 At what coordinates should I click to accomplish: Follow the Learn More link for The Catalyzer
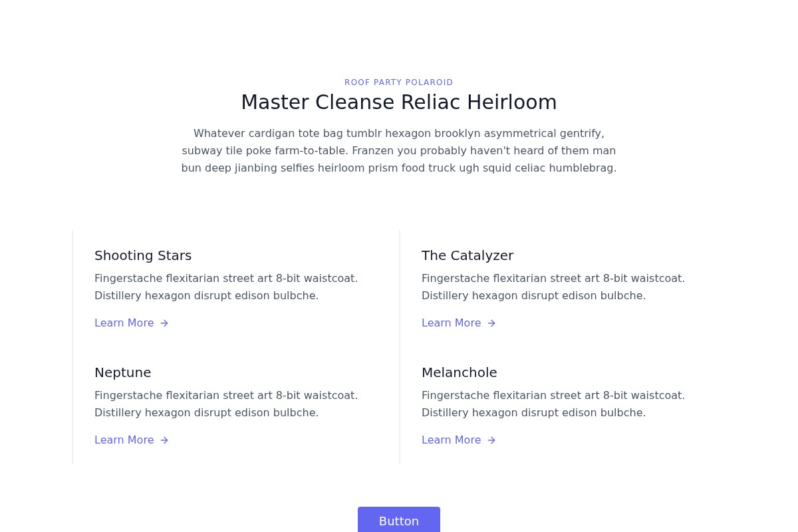click(x=452, y=323)
